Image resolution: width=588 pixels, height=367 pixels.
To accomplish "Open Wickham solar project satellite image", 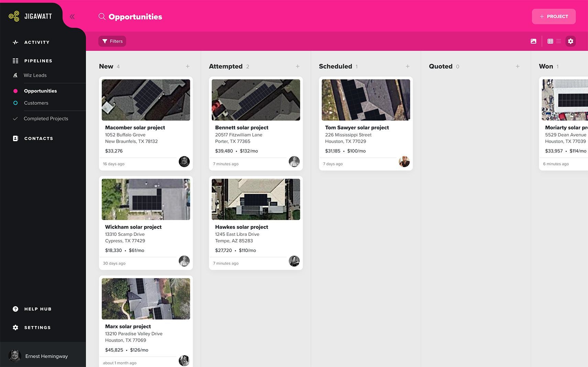I will (x=146, y=199).
